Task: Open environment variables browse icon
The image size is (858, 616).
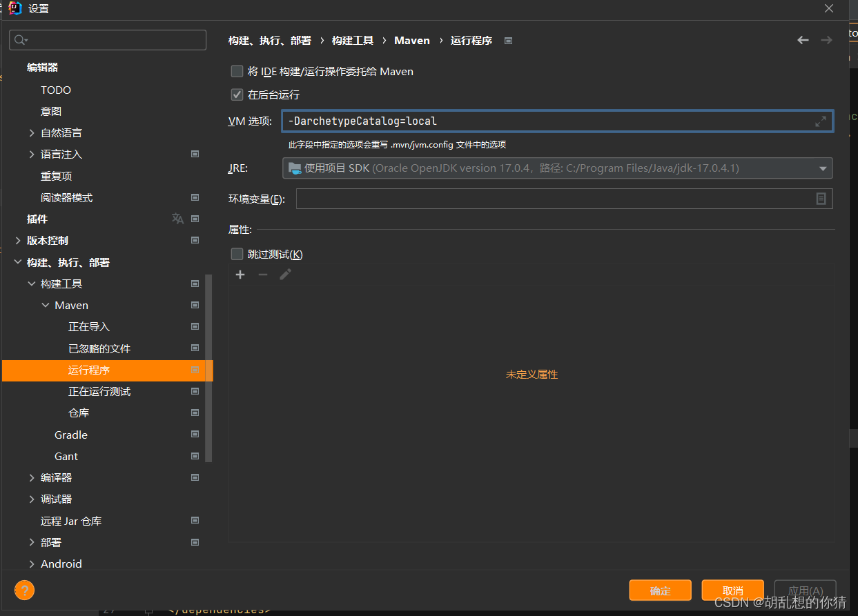Action: click(x=821, y=199)
